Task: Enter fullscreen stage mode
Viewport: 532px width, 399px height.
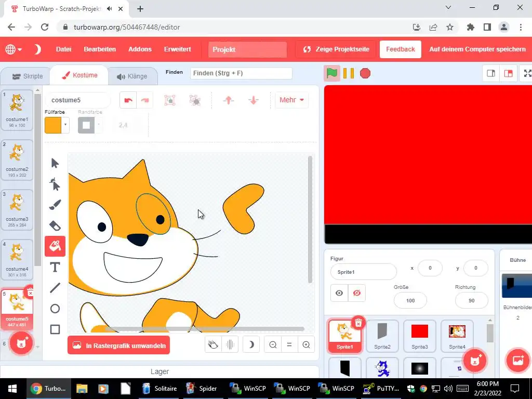Action: pos(527,73)
